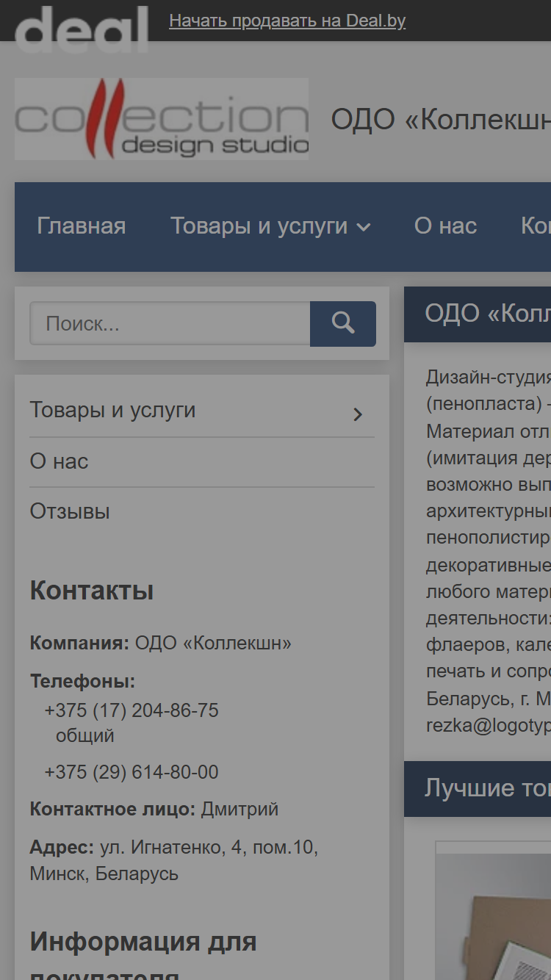Expand the 'Товары и услуги' navigation dropdown
This screenshot has height=980, width=551.
point(270,226)
